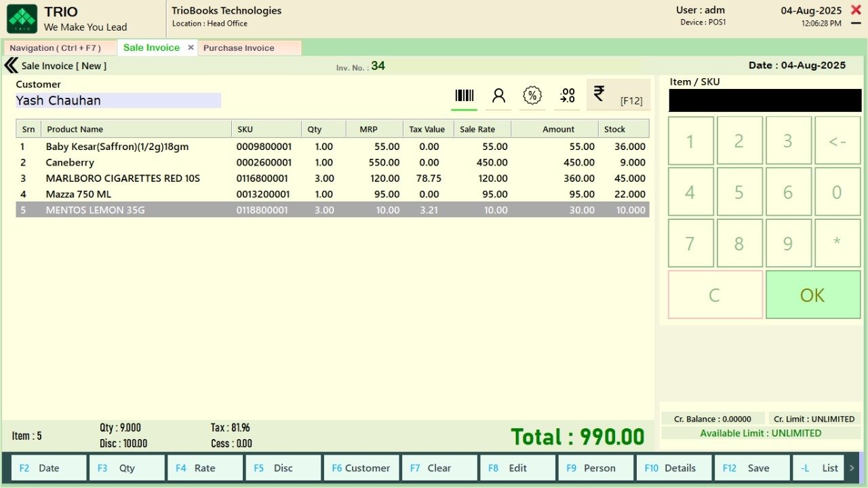Click the decimal round-off icon
The width and height of the screenshot is (868, 488).
[x=567, y=96]
